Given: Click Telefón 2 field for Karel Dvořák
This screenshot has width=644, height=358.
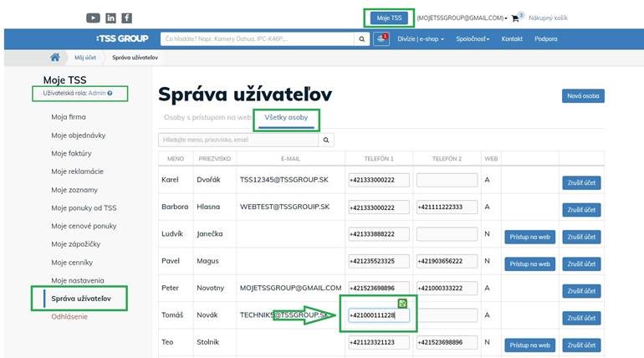Looking at the screenshot, I should [447, 180].
